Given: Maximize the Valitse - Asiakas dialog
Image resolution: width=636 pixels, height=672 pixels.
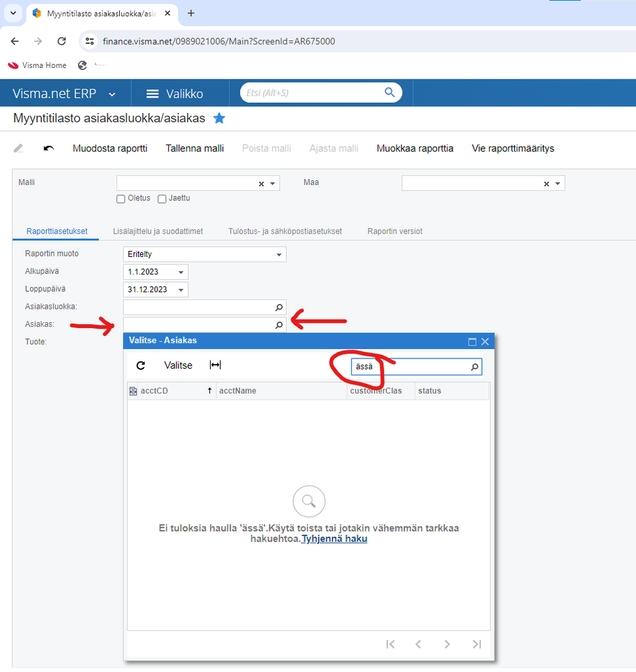Looking at the screenshot, I should [472, 342].
